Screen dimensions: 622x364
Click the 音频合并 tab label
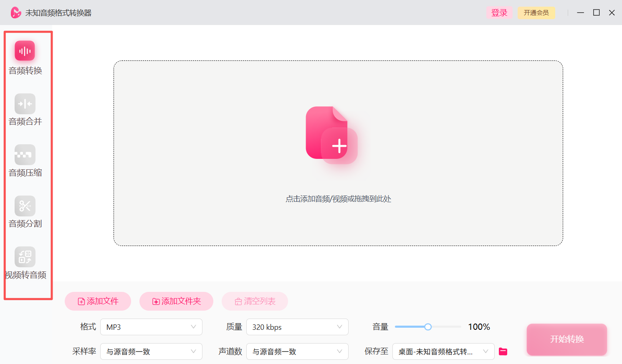[25, 121]
